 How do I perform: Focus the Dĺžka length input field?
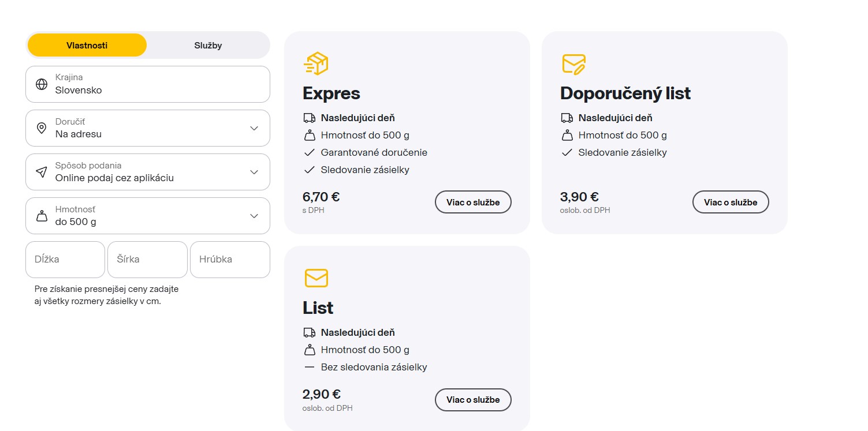point(65,260)
